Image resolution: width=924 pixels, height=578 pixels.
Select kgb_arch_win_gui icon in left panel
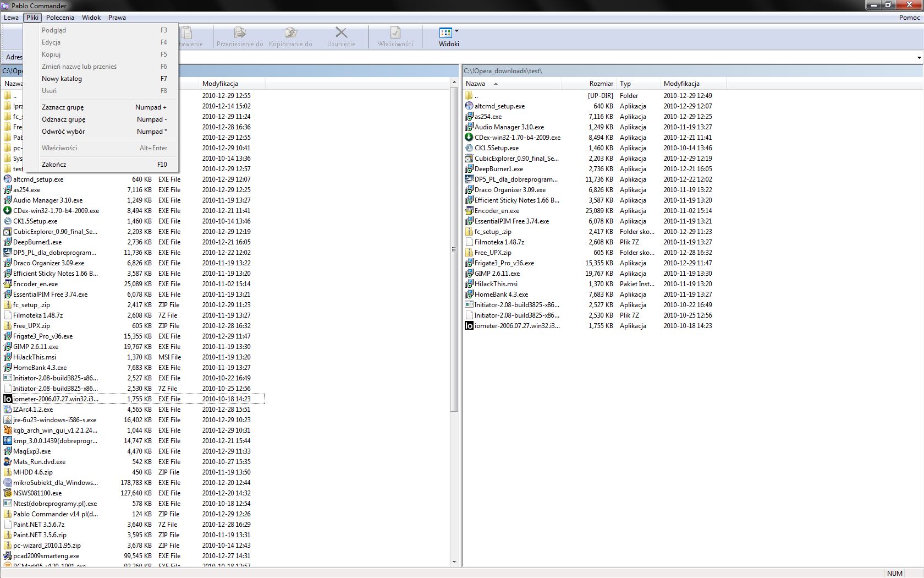point(8,430)
